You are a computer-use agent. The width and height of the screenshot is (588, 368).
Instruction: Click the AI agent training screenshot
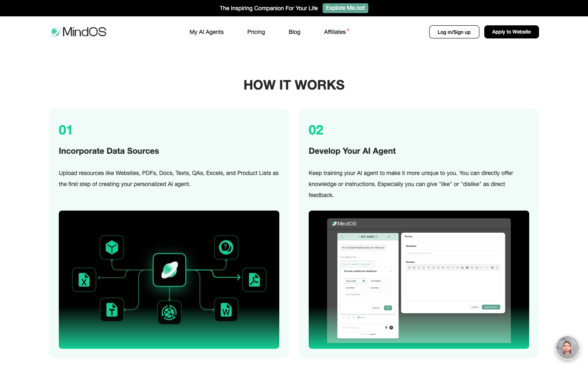coord(419,280)
